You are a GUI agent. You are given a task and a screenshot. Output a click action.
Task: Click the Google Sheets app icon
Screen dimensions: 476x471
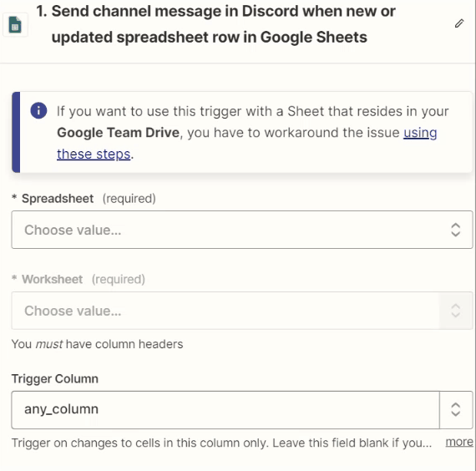15,24
